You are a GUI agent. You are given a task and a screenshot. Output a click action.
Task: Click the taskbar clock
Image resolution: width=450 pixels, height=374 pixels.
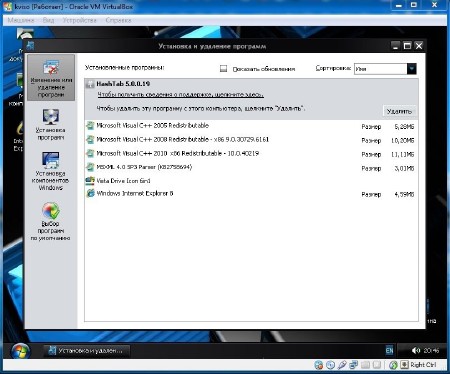[431, 351]
